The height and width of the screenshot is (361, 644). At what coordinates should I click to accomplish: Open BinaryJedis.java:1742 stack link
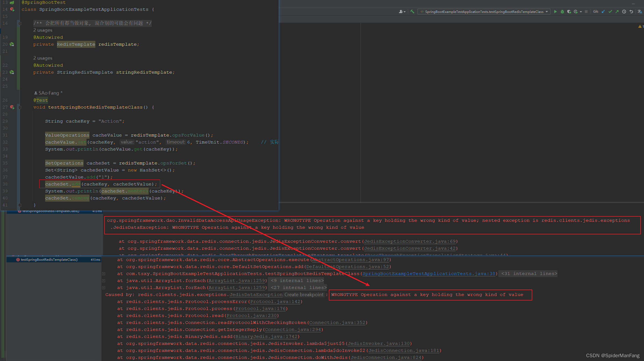[266, 337]
